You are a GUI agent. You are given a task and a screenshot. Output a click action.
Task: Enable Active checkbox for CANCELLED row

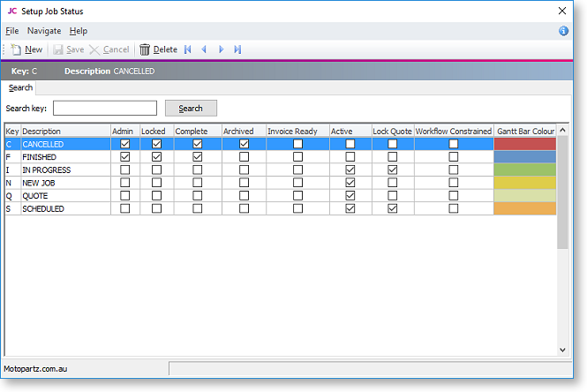[x=350, y=144]
